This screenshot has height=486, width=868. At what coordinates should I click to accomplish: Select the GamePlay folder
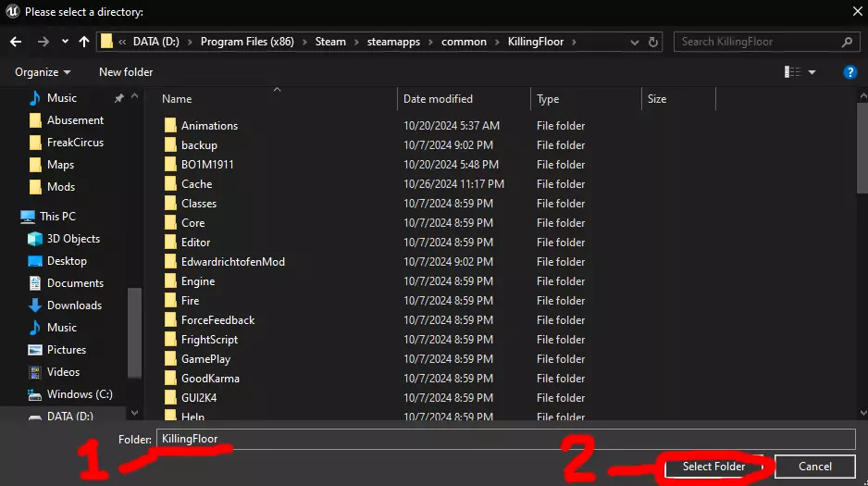point(205,358)
